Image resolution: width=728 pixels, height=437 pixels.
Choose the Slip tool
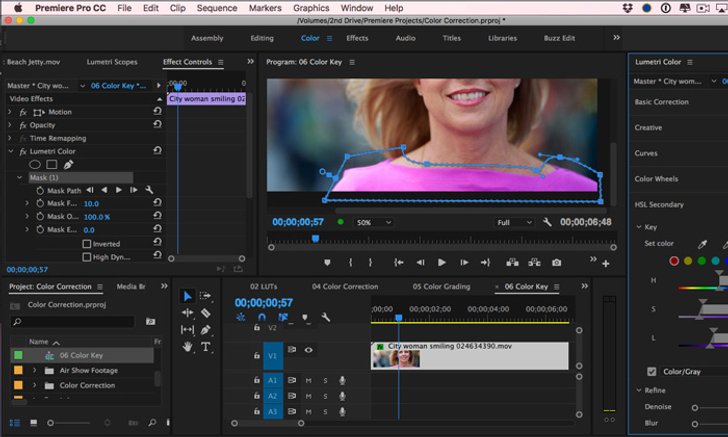tap(188, 330)
